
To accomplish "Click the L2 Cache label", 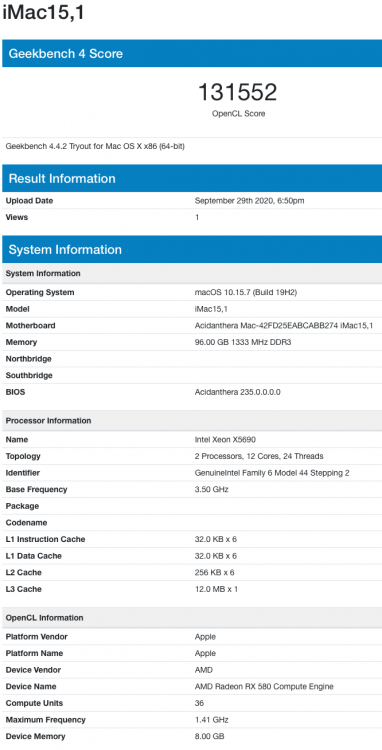I will (x=23, y=573).
